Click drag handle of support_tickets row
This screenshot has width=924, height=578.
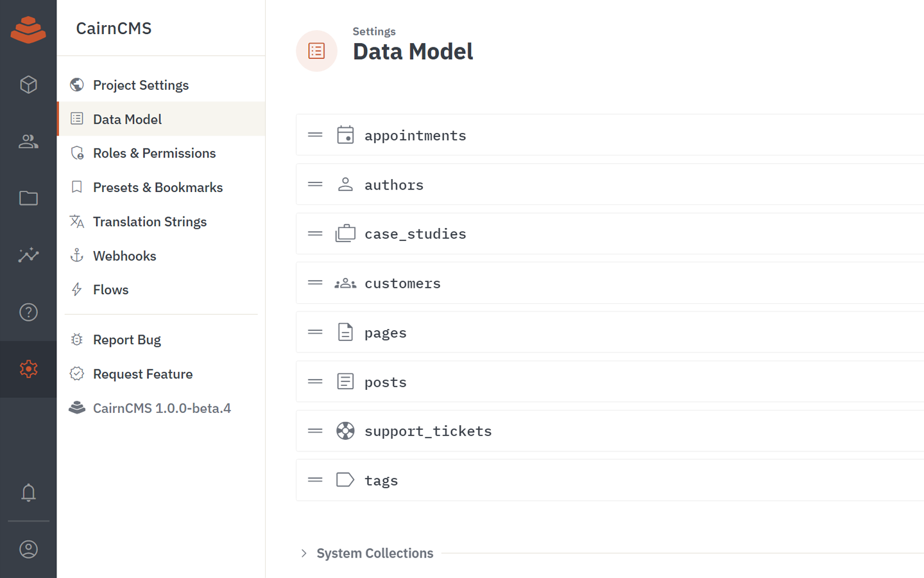[x=315, y=430]
